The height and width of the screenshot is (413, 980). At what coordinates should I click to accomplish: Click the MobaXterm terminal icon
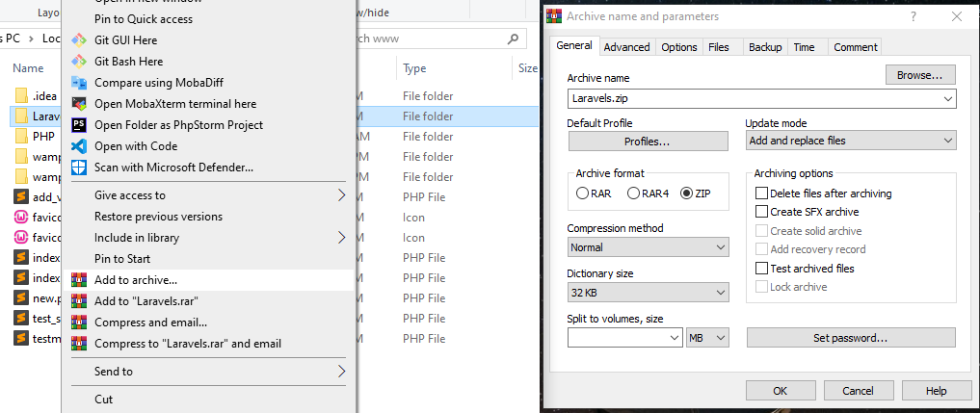[x=79, y=104]
